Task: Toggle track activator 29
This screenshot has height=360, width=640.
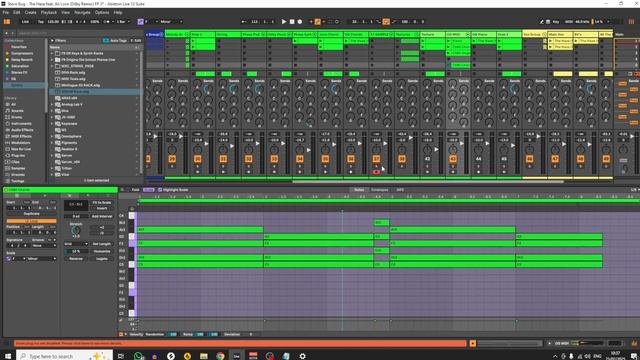Action: [x=172, y=159]
